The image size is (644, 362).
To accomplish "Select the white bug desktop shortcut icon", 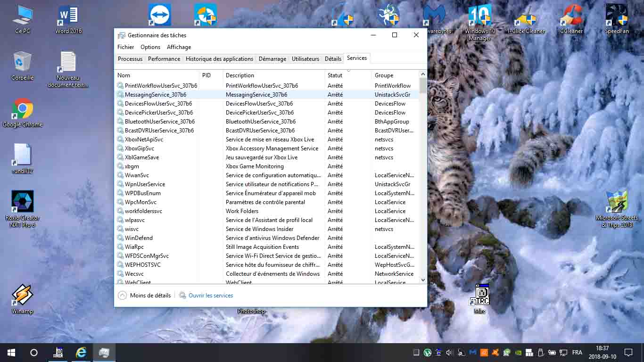I will pos(389,16).
